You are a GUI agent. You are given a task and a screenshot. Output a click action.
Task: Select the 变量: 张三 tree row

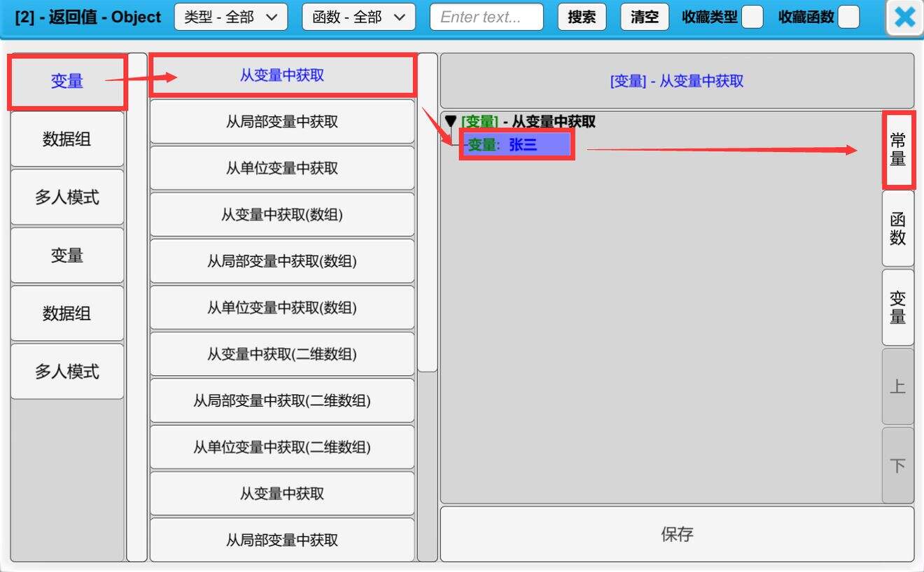click(517, 145)
